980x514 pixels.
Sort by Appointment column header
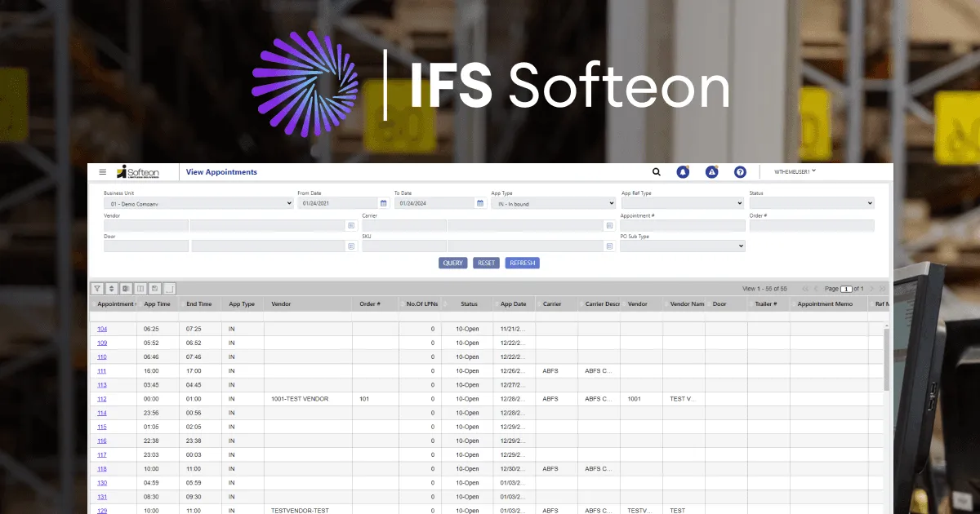pyautogui.click(x=114, y=304)
